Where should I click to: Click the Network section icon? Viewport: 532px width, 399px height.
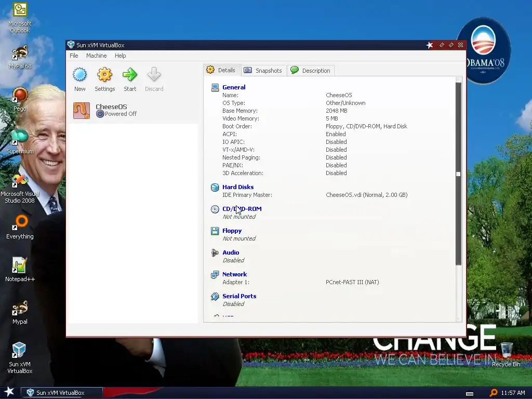tap(215, 274)
